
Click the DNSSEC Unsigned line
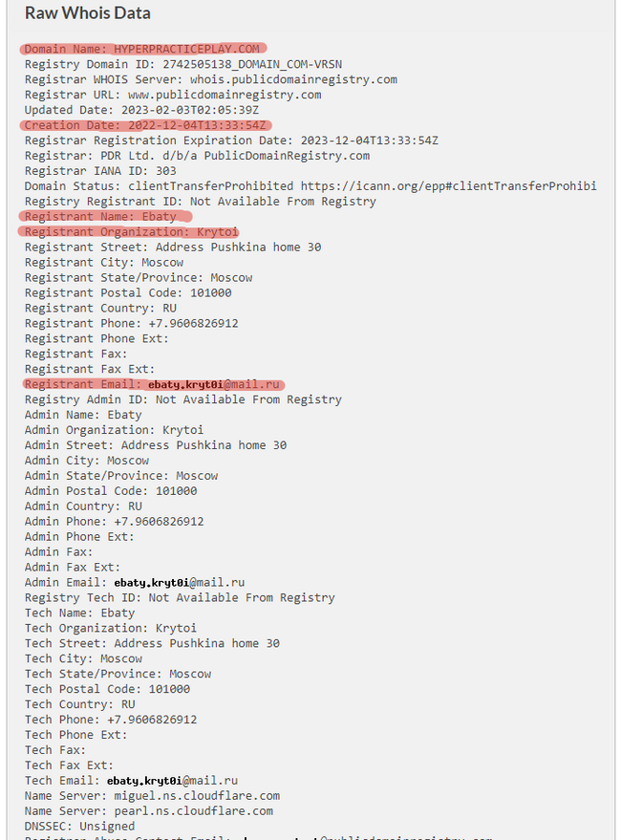pos(79,827)
